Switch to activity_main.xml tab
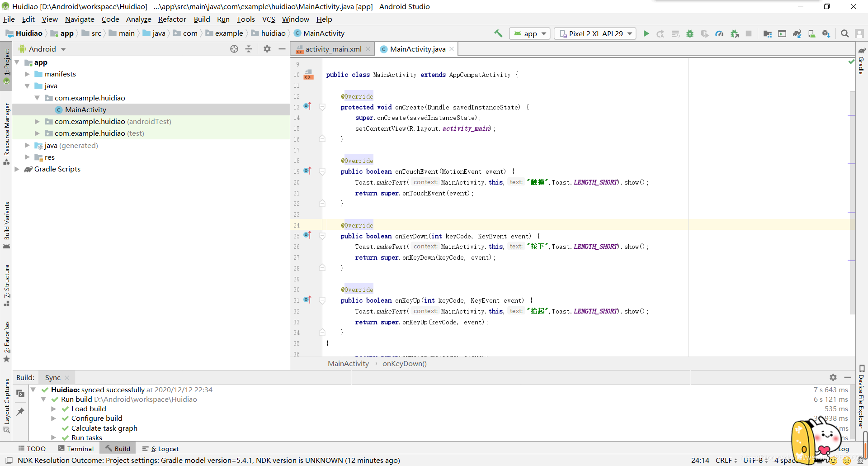 pyautogui.click(x=333, y=49)
